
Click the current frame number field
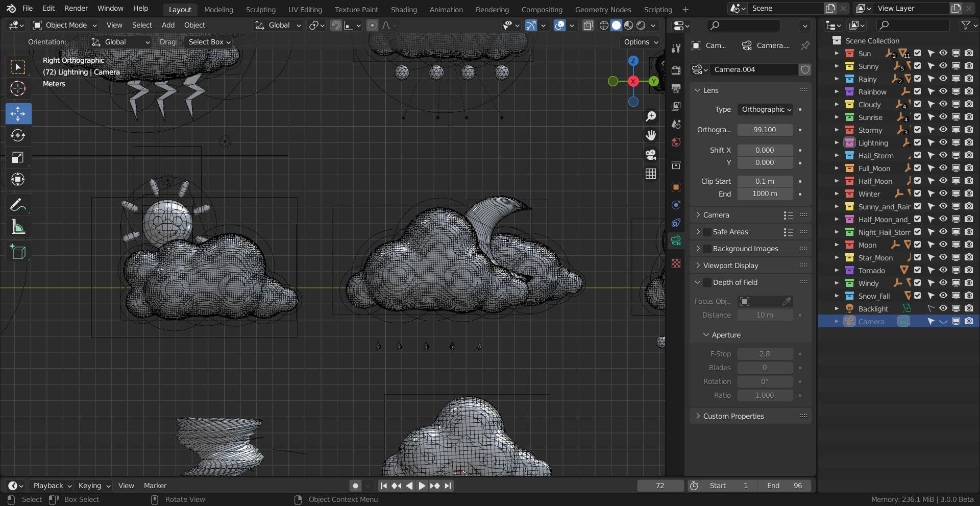click(x=660, y=486)
